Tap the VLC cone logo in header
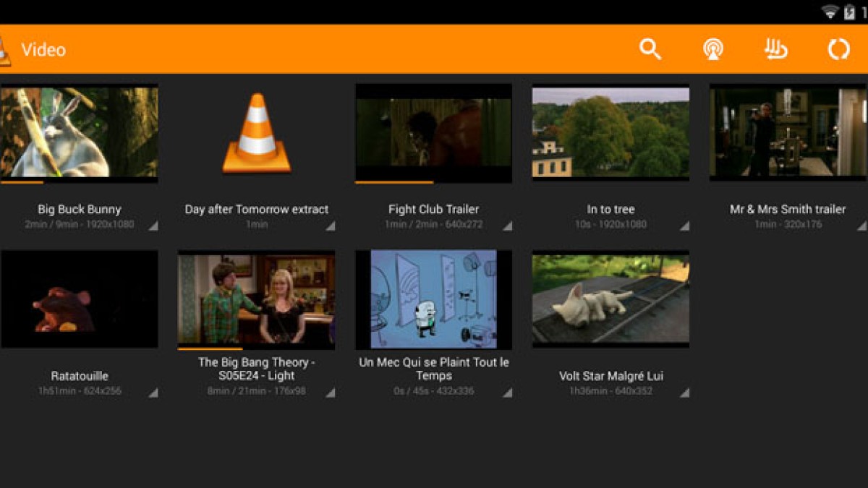 coord(4,51)
